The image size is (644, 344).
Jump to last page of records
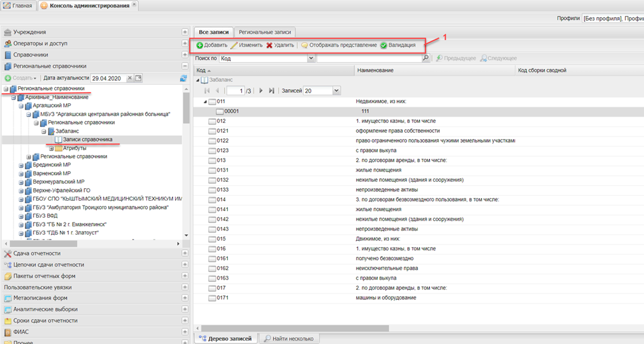coord(272,91)
